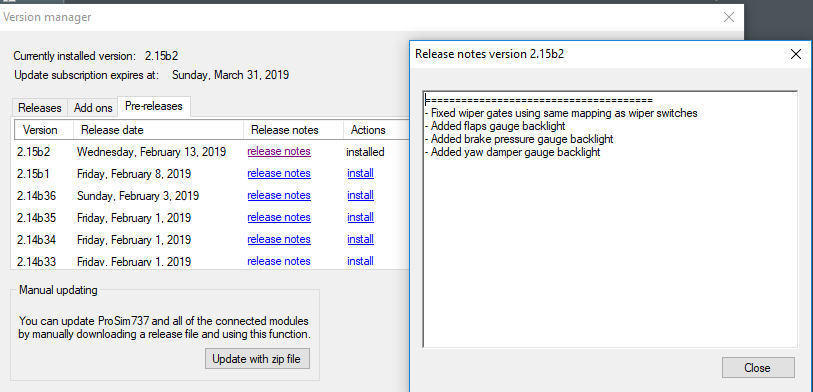
Task: Click the 'installed' status text
Action: pos(366,152)
